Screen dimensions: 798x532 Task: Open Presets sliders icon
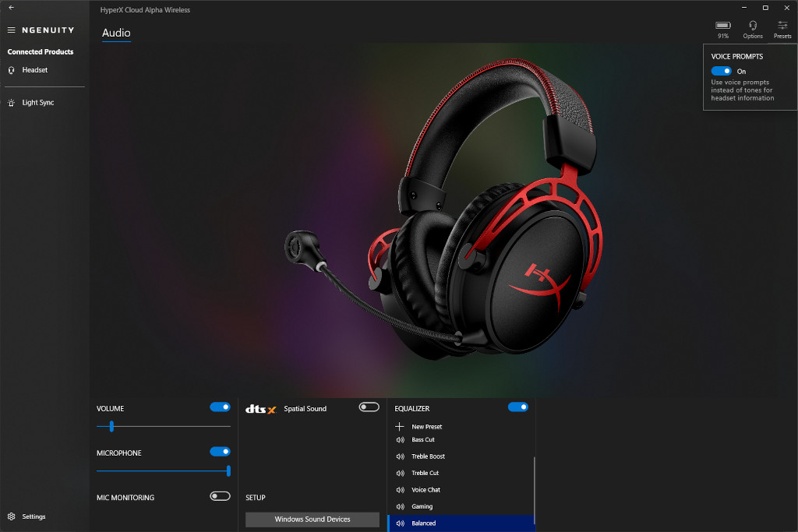[782, 26]
